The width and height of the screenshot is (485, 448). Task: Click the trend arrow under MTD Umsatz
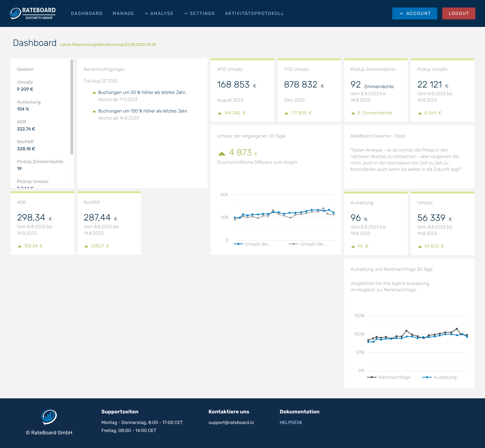tap(220, 113)
